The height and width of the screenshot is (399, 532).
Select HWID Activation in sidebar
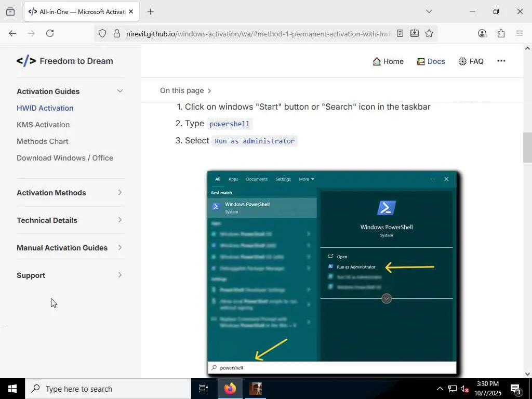coord(45,108)
